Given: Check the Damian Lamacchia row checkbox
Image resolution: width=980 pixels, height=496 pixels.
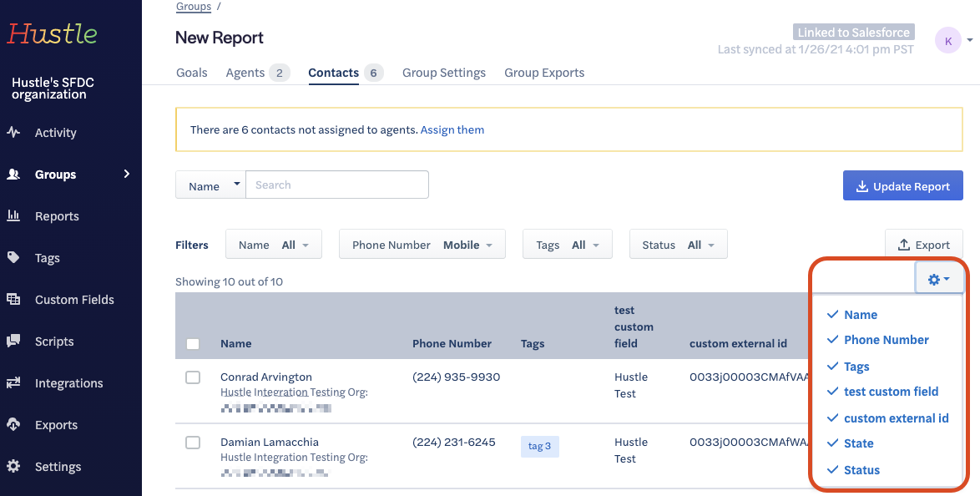Looking at the screenshot, I should (193, 443).
